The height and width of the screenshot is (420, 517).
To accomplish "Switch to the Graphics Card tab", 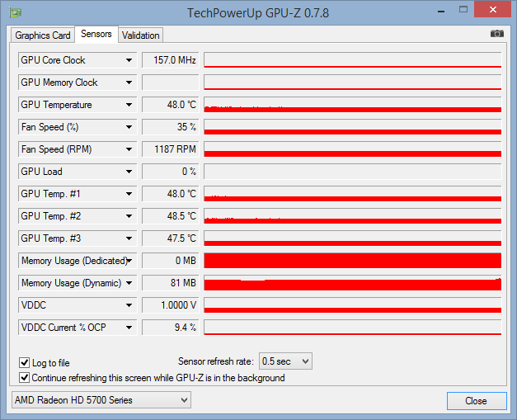I will pos(43,35).
